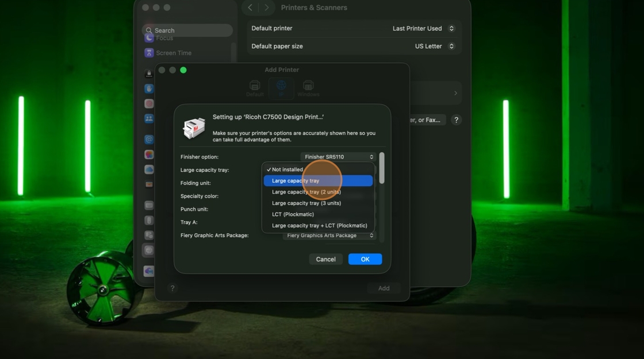Click OK in printer setup sheet

point(365,259)
